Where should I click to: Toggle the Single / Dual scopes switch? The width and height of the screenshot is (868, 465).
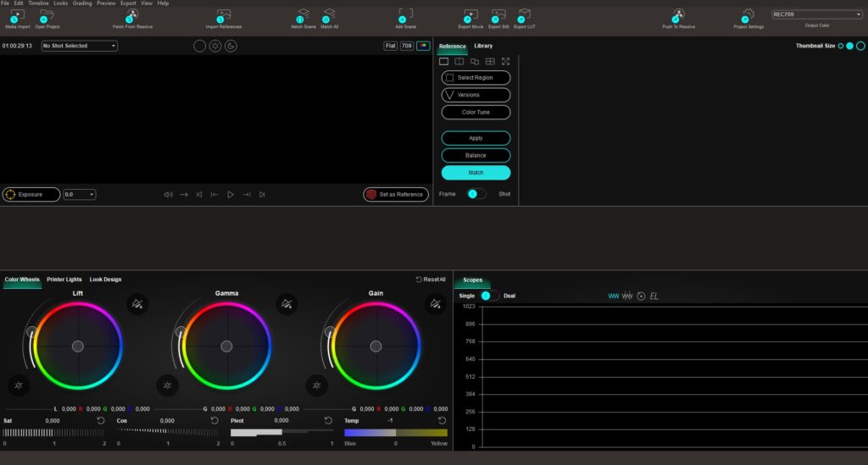pos(489,296)
